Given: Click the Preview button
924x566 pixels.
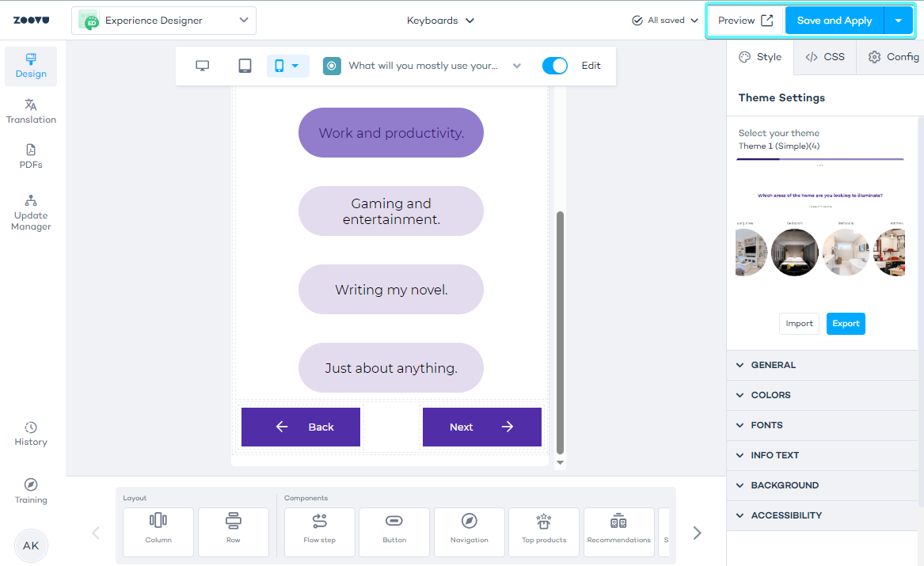Looking at the screenshot, I should pyautogui.click(x=745, y=21).
